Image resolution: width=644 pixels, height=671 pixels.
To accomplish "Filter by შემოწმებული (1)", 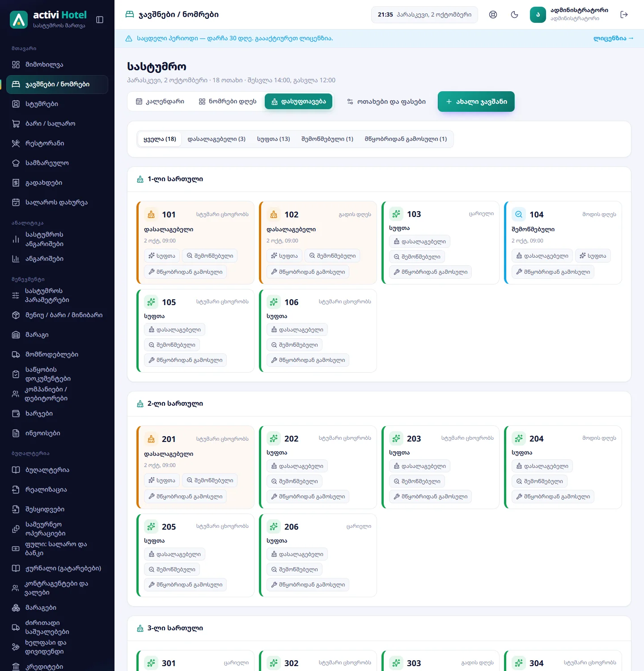I will pos(327,139).
